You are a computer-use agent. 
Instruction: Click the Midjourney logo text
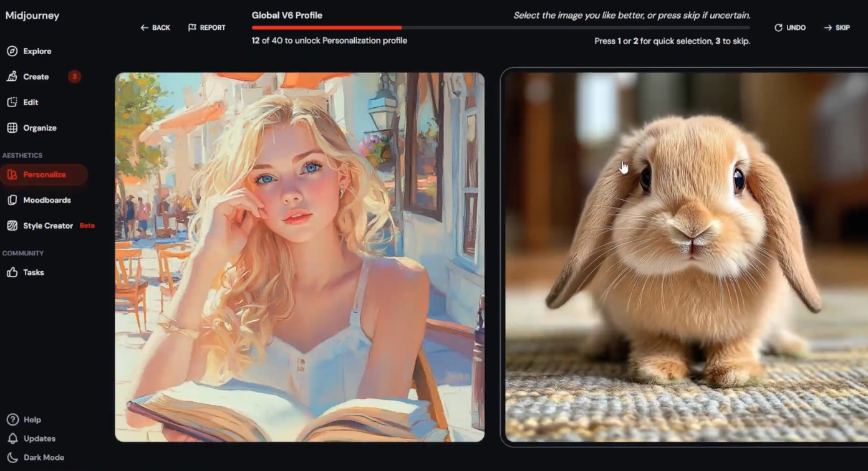(x=32, y=16)
